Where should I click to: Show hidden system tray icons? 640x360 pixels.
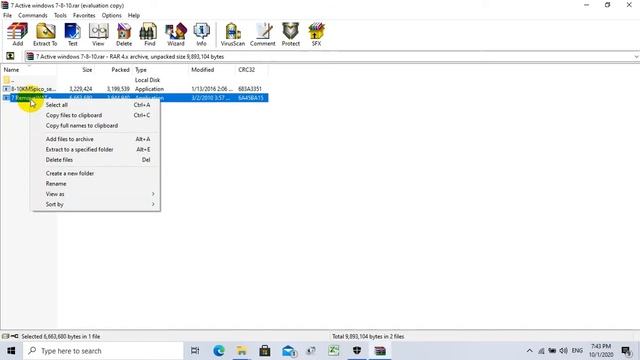click(529, 351)
